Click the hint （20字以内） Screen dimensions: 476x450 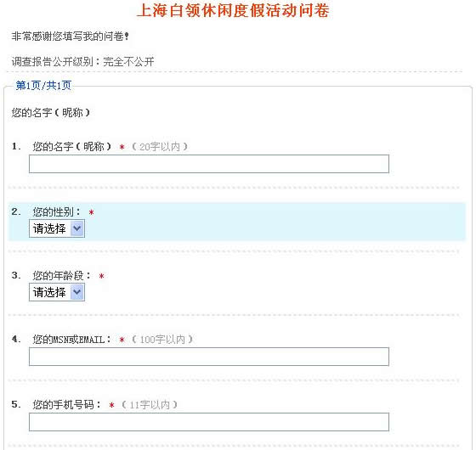pos(160,147)
